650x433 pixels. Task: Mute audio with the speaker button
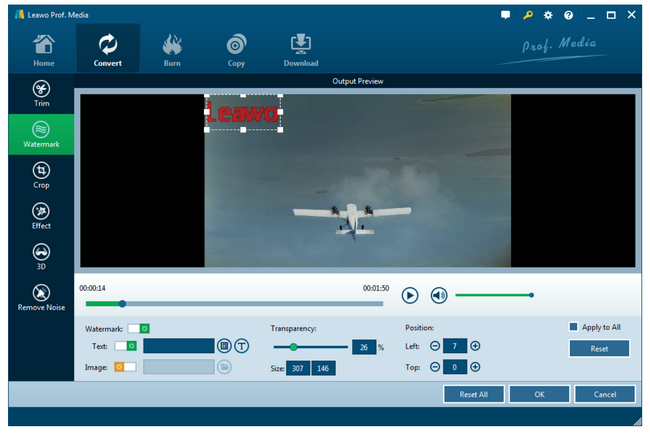438,295
